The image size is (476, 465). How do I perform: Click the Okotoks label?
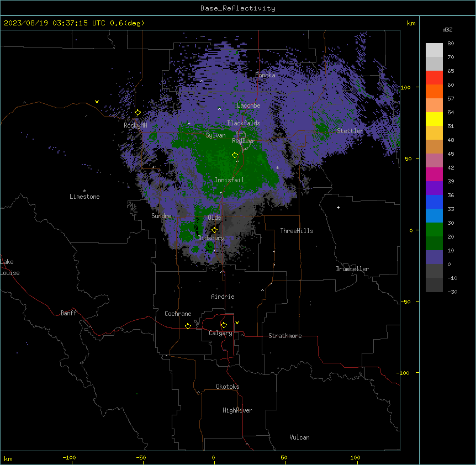[x=228, y=387]
